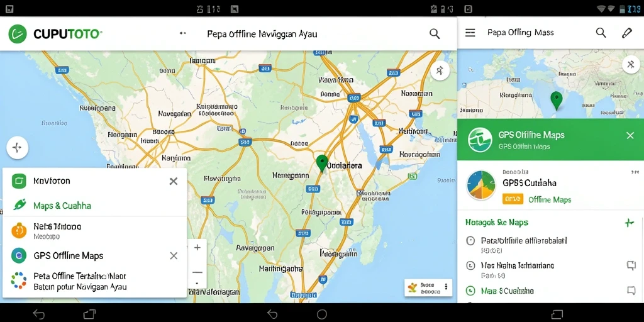This screenshot has width=644, height=322.
Task: Open the three-dot menu on the map legend chip
Action: [446, 287]
